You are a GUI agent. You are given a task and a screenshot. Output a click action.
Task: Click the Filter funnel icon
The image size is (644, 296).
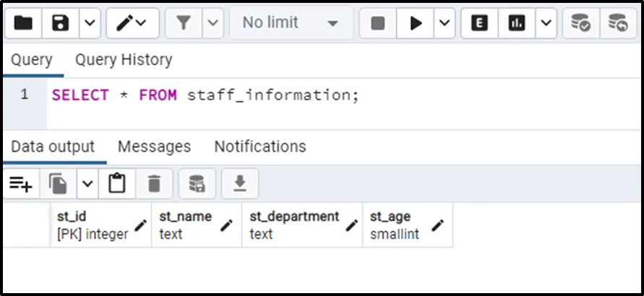[184, 23]
